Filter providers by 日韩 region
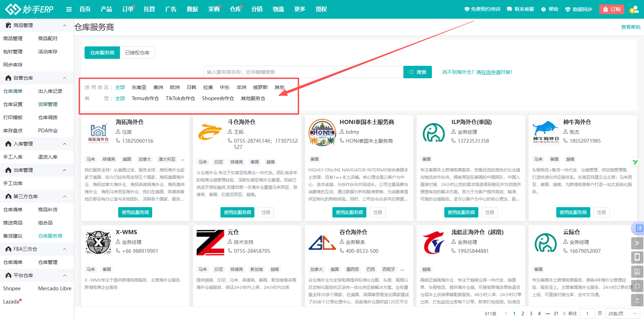This screenshot has width=644, height=319. click(x=191, y=87)
